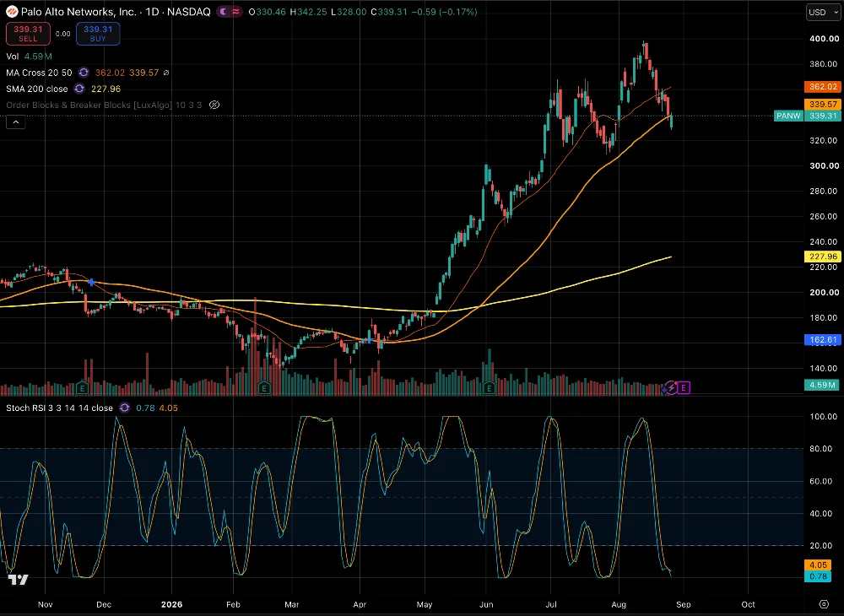Click the Sep label on time axis

click(684, 604)
